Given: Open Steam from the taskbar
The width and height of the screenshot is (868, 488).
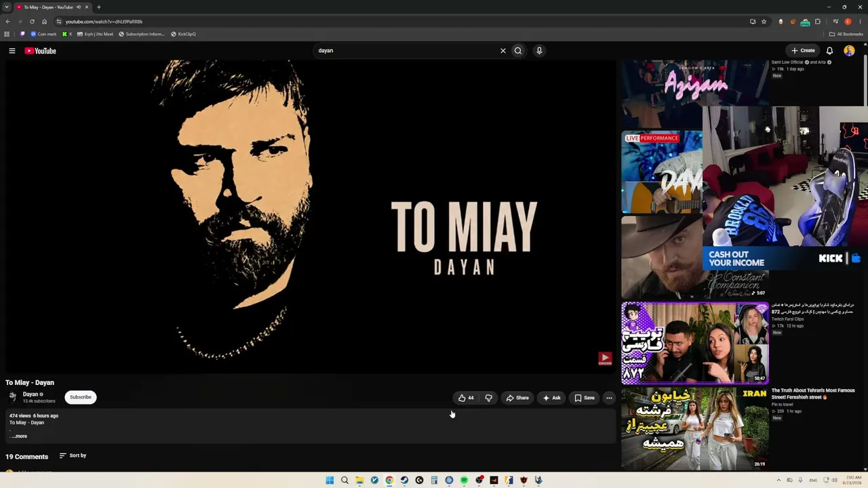Looking at the screenshot, I should tap(404, 480).
